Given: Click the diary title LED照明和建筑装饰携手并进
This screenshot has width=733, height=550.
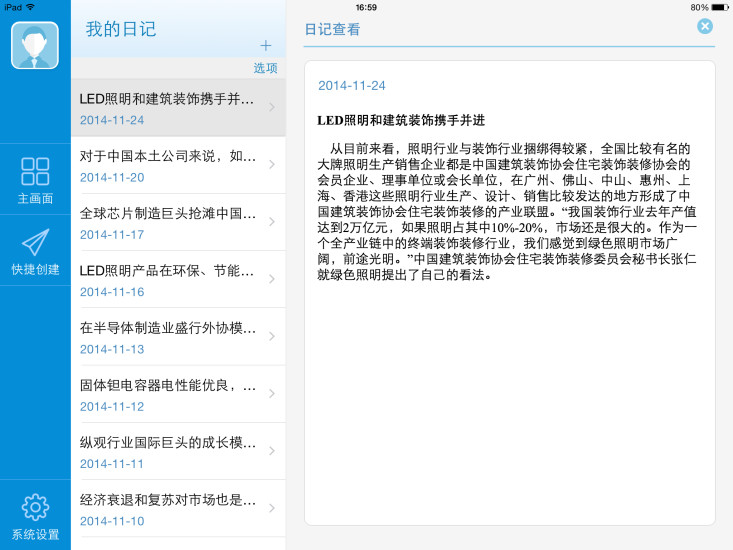Looking at the screenshot, I should point(401,120).
